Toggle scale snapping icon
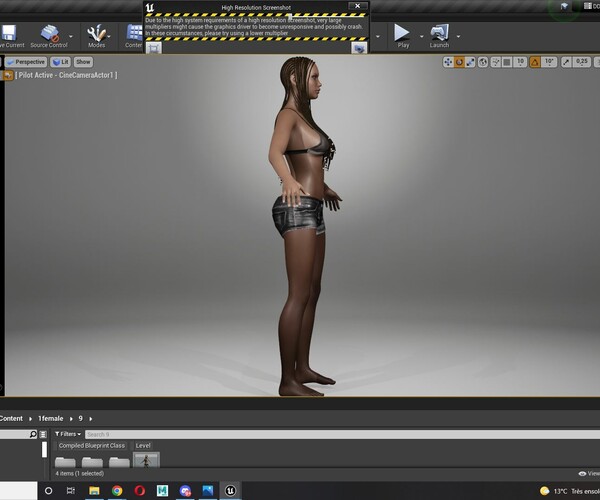The width and height of the screenshot is (600, 500). [566, 62]
